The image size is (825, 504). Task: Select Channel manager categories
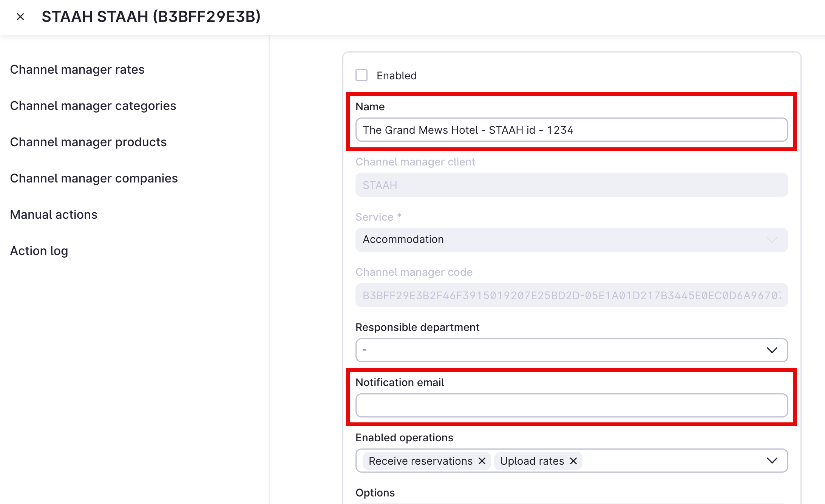[93, 106]
